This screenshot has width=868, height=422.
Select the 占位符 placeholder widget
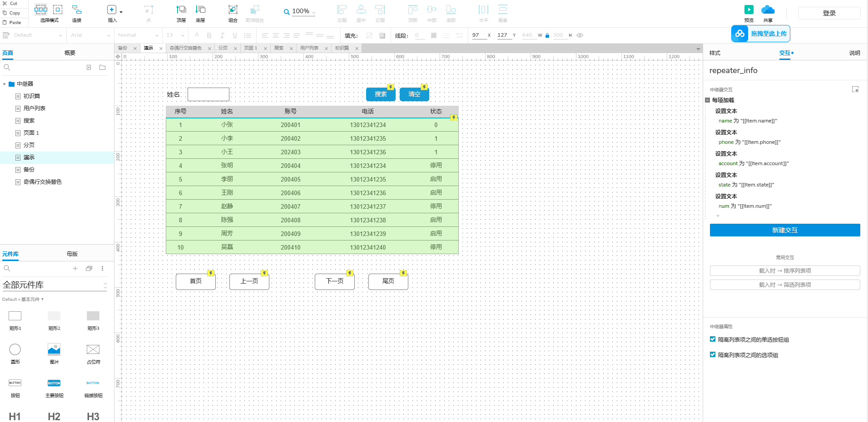[x=93, y=349]
